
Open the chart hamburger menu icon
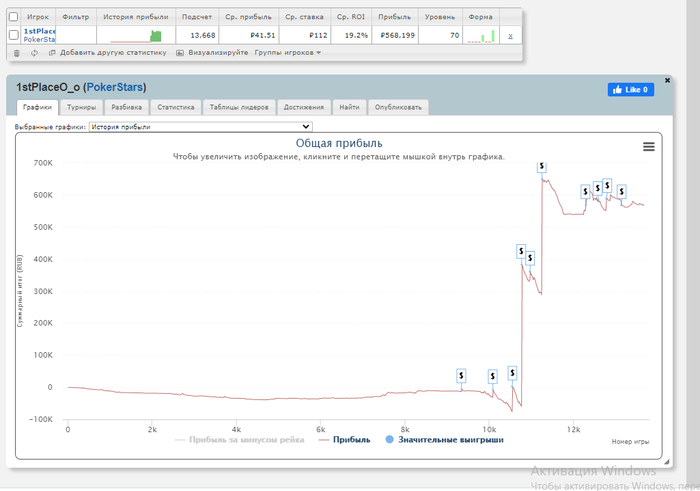[x=648, y=147]
